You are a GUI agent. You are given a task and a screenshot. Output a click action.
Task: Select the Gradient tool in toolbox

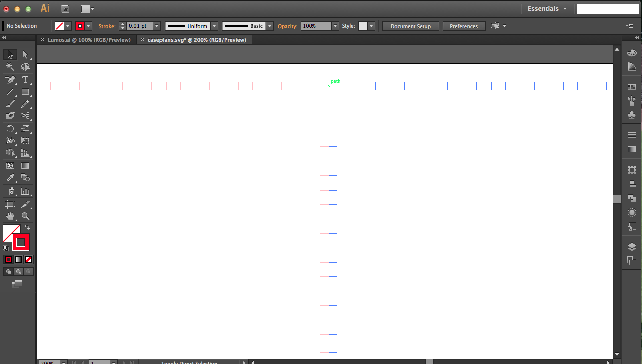click(x=25, y=166)
